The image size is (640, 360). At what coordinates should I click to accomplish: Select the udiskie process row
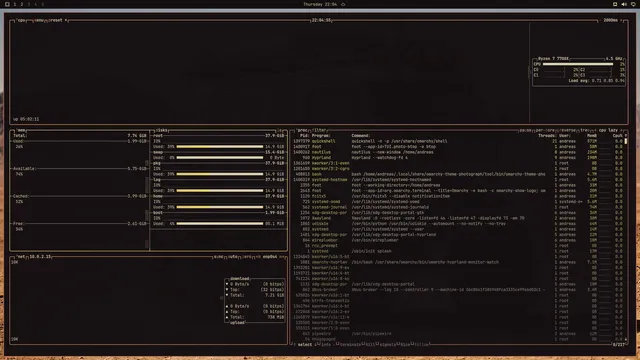coord(457,224)
